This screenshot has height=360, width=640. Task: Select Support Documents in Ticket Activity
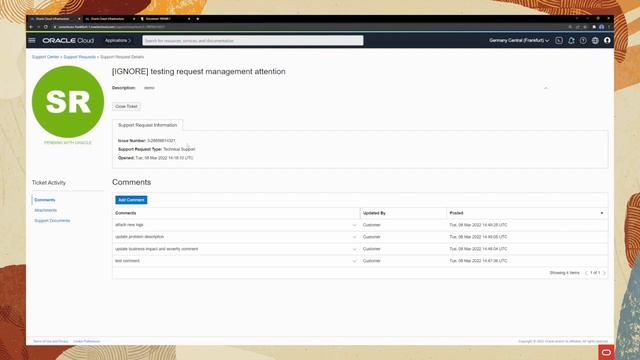click(x=52, y=221)
